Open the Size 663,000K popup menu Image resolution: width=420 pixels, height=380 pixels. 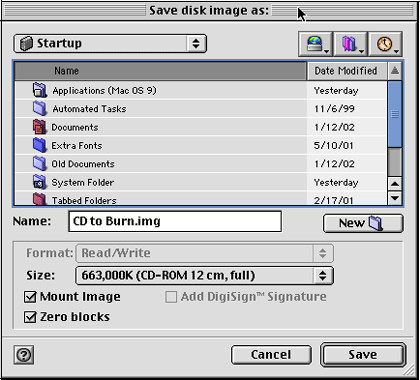205,276
